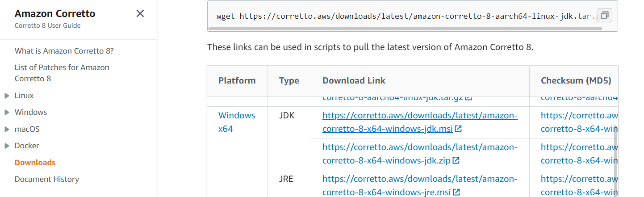Click the Windows x64 platform link

click(x=237, y=122)
